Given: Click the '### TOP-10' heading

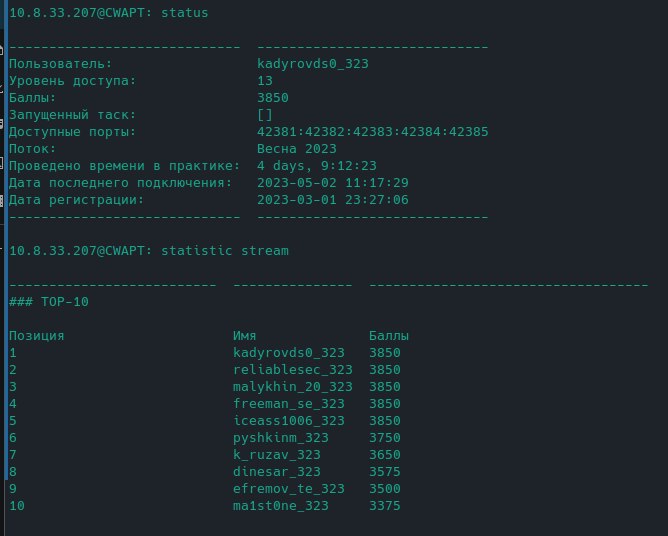Looking at the screenshot, I should (x=54, y=302).
